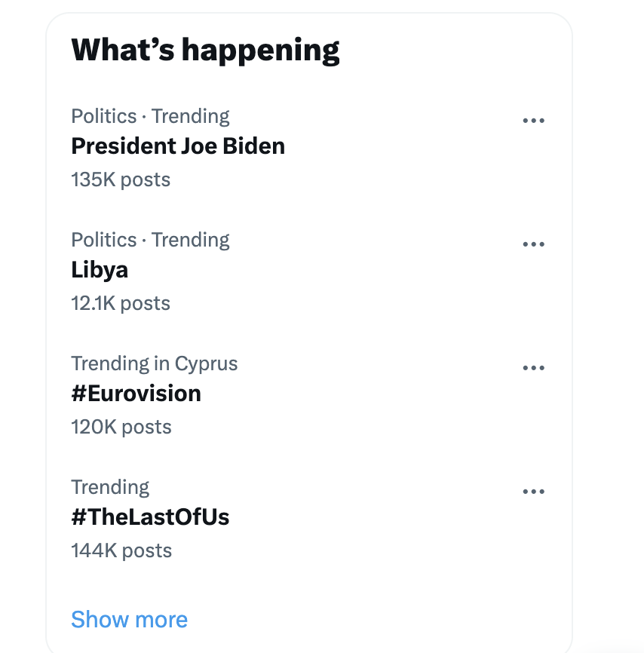This screenshot has height=653, width=644.
Task: Click the 135K posts count
Action: 121,179
